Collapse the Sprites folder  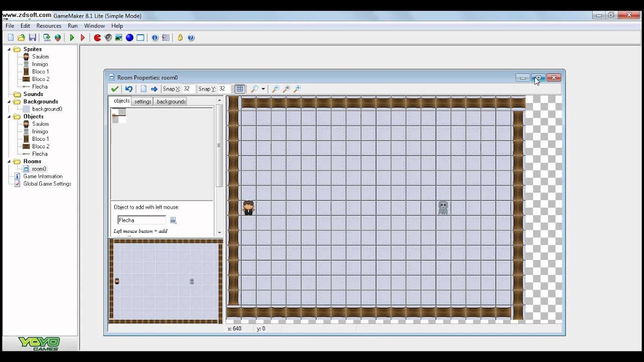(9, 49)
